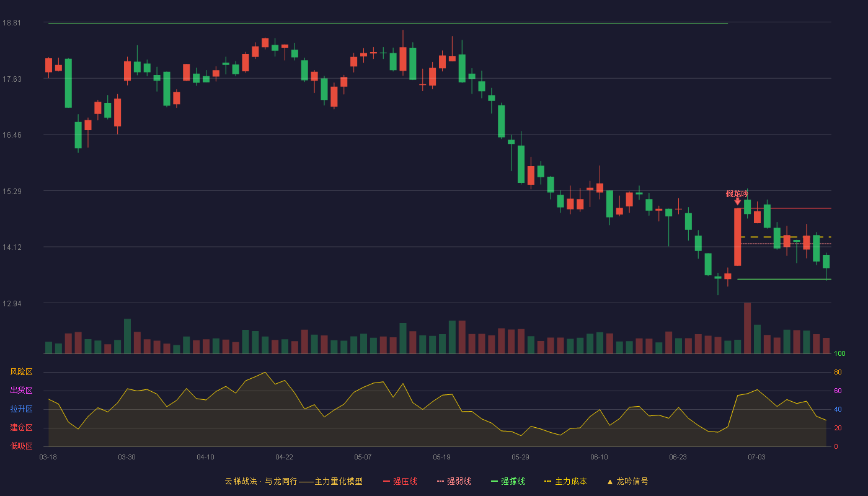
Task: Toggle the 强撑线 legend label
Action: click(x=513, y=482)
